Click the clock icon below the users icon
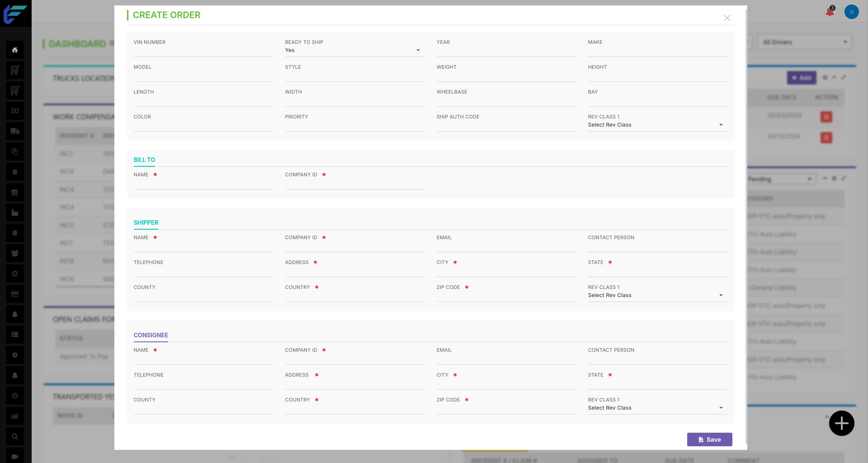The width and height of the screenshot is (868, 463). pyautogui.click(x=15, y=274)
